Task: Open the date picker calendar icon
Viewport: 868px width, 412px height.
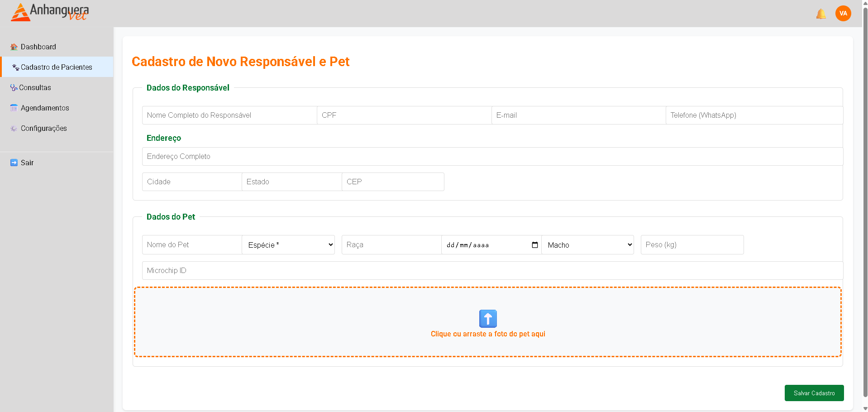Action: pyautogui.click(x=534, y=245)
